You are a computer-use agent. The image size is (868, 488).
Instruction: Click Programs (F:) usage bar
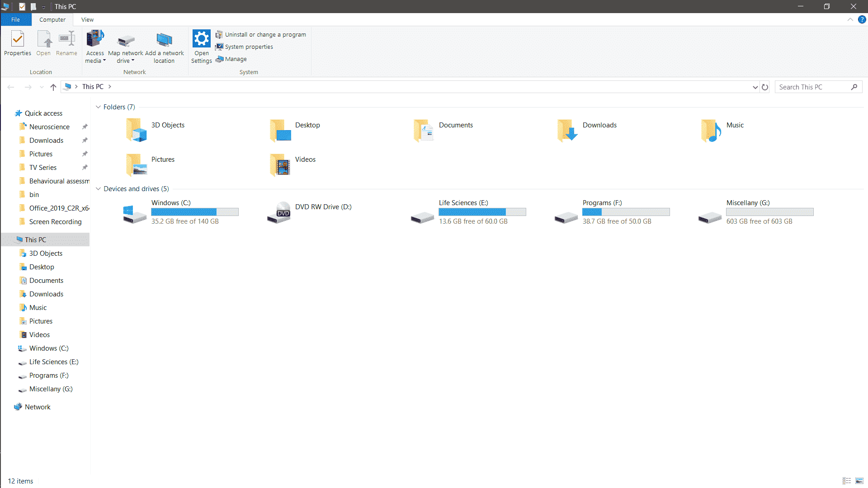coord(626,212)
